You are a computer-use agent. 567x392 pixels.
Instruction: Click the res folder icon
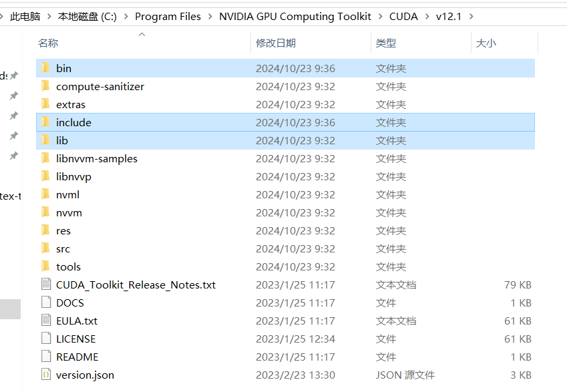(45, 230)
